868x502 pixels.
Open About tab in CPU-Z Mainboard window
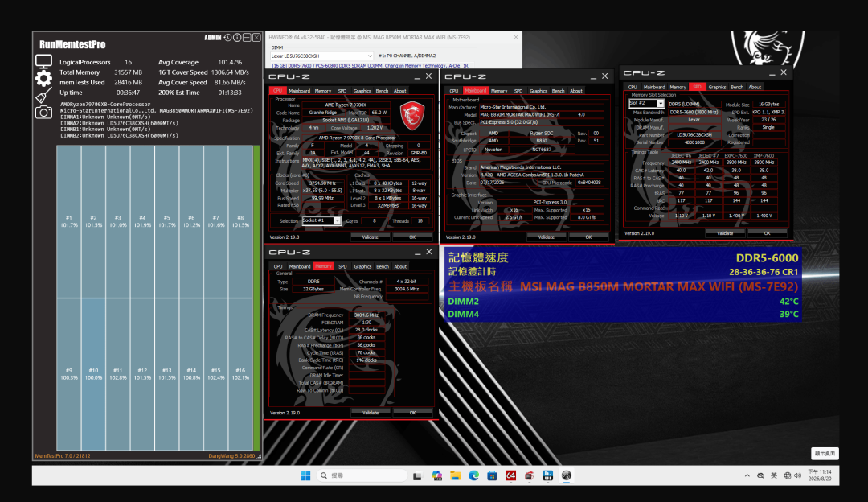(x=576, y=91)
